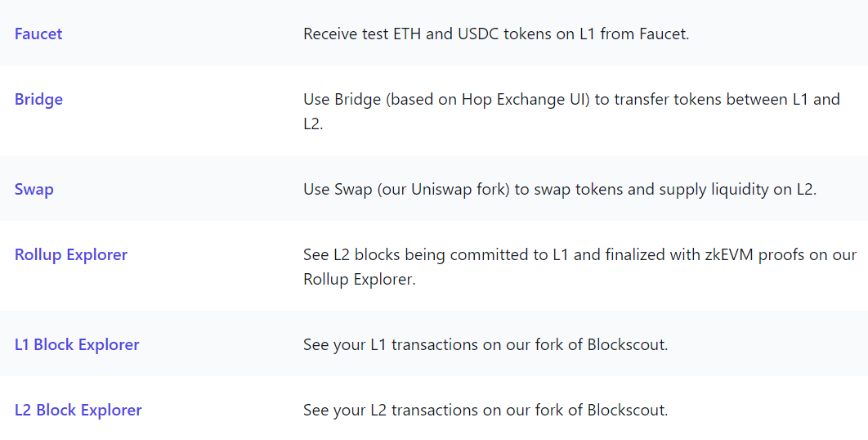Open the L2 Block Explorer link
Image resolution: width=868 pixels, height=440 pixels.
pyautogui.click(x=78, y=410)
